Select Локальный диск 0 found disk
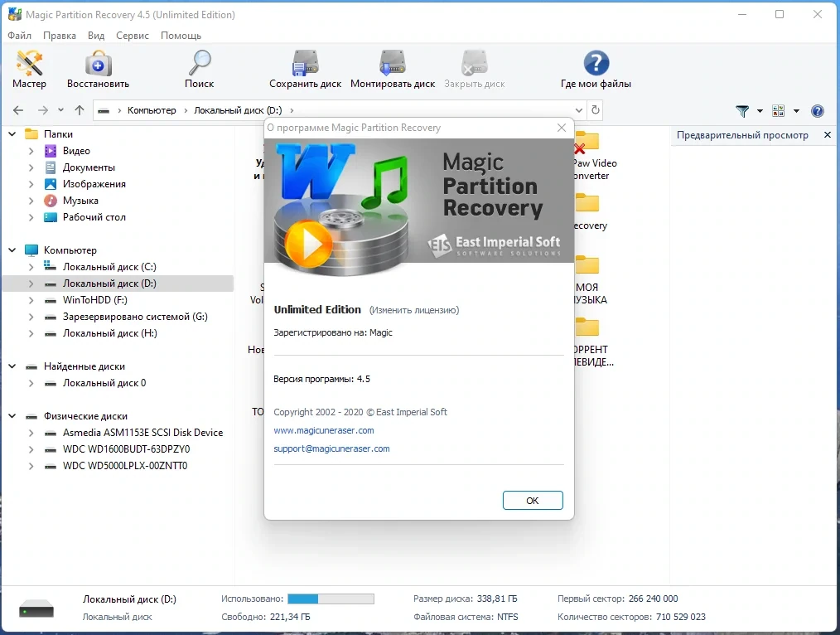 104,383
